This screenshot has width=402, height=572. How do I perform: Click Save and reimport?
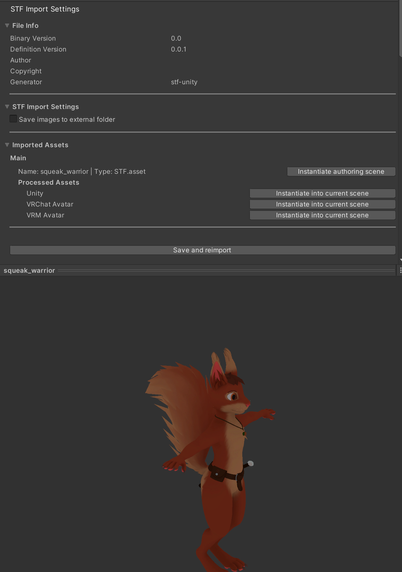coord(202,250)
